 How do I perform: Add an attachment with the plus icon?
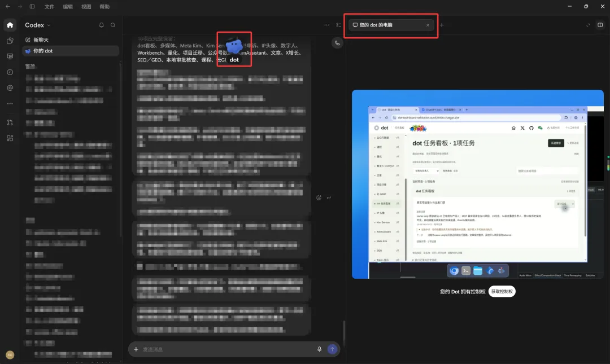coord(136,349)
